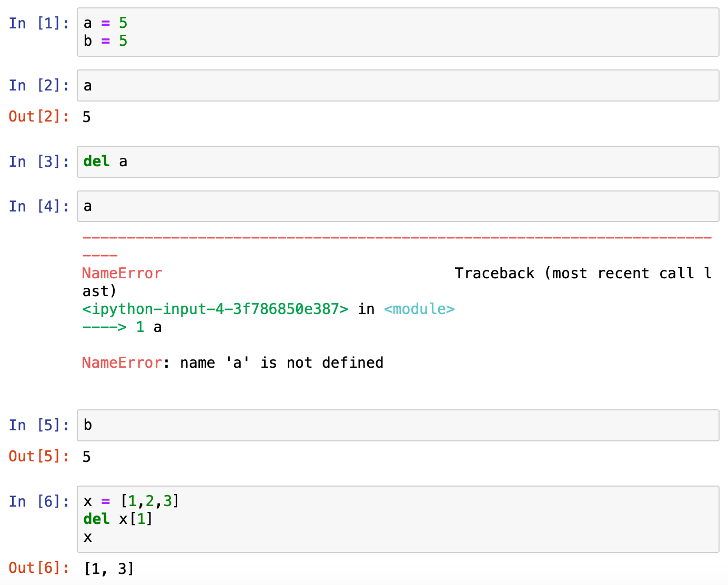
Task: Click the In [1] cell prompt
Action: (38, 23)
